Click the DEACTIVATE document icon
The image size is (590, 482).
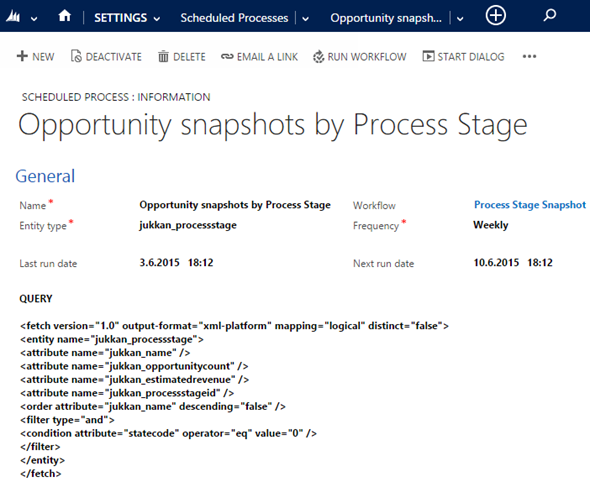point(76,56)
